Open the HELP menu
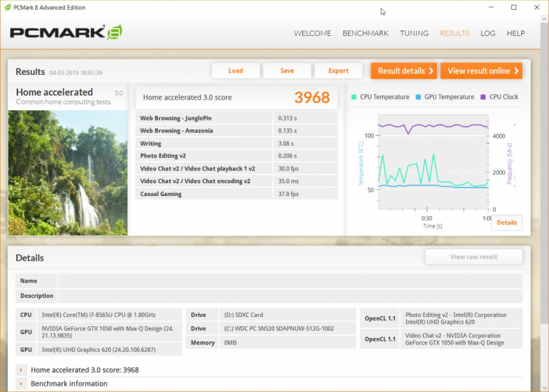This screenshot has height=392, width=549. tap(516, 33)
